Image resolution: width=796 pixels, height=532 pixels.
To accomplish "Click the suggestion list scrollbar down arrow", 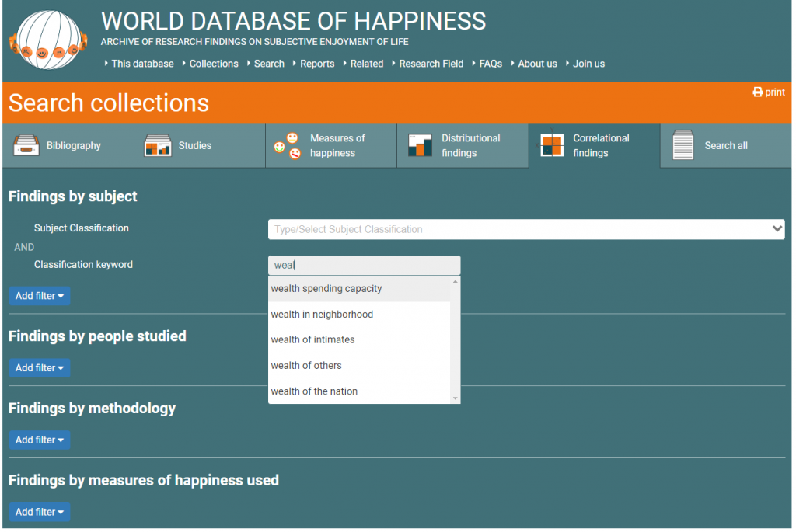I will (456, 398).
